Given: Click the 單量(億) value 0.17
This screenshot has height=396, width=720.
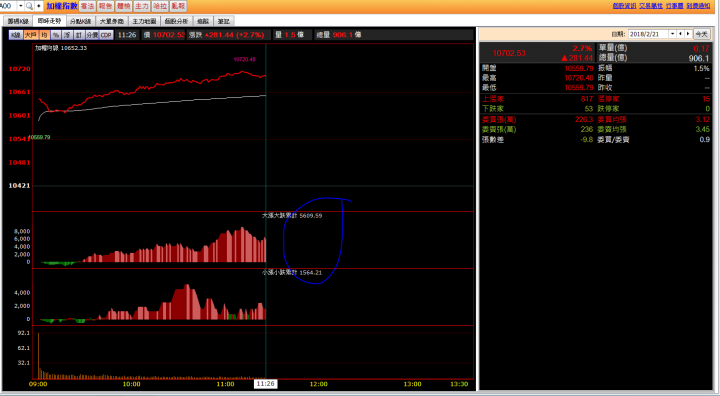Looking at the screenshot, I should [x=702, y=48].
